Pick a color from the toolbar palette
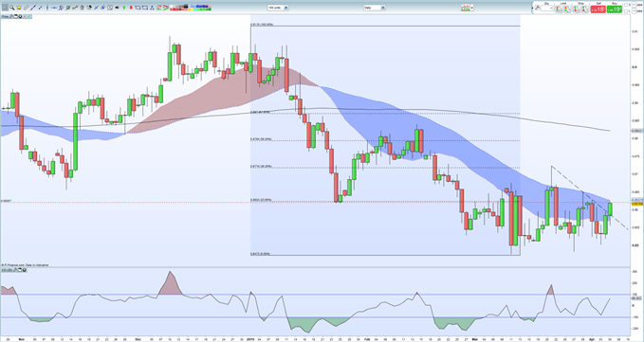 click(191, 8)
